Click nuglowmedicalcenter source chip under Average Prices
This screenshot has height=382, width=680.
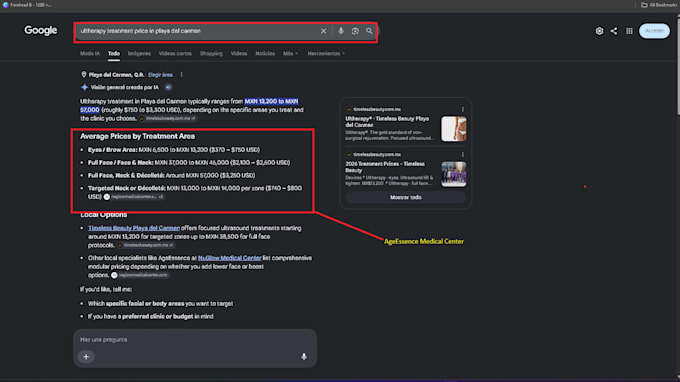134,197
